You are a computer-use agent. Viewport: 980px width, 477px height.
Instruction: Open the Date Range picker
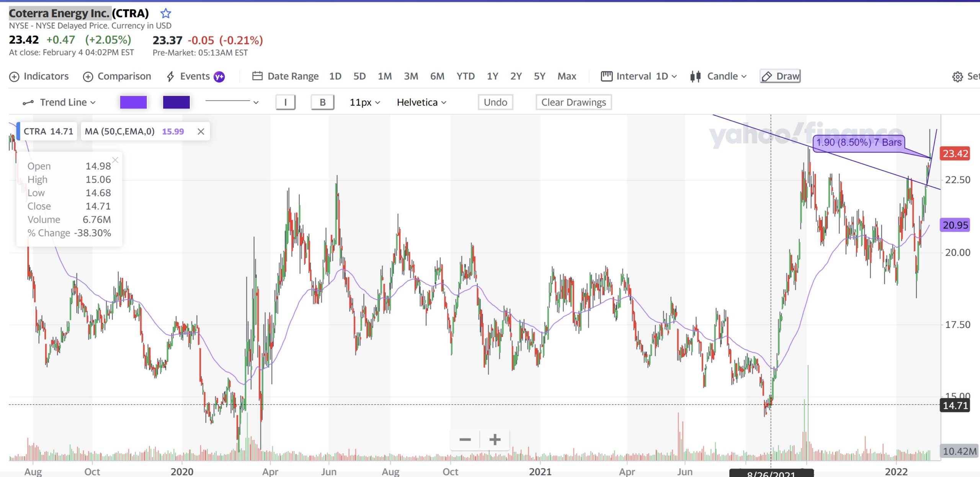click(286, 76)
